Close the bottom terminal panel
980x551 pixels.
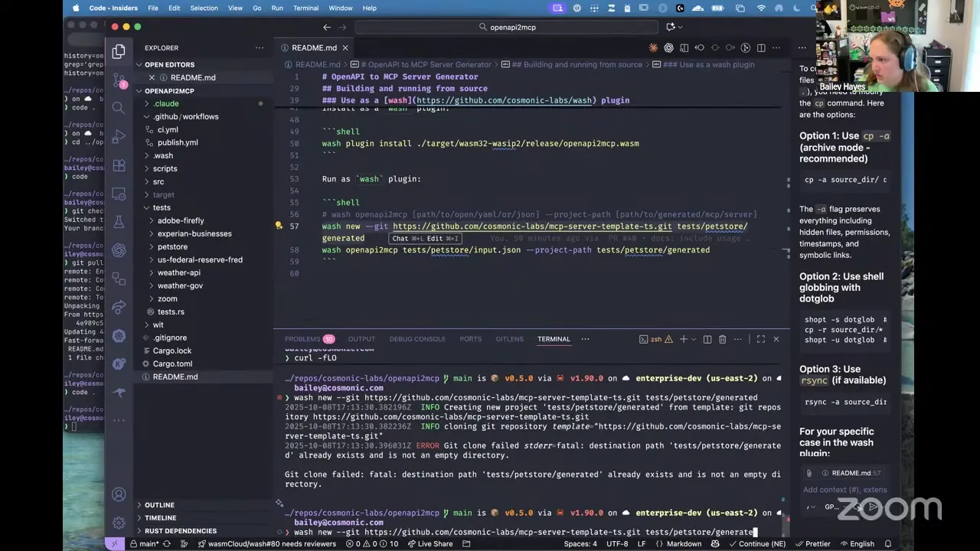coord(776,339)
